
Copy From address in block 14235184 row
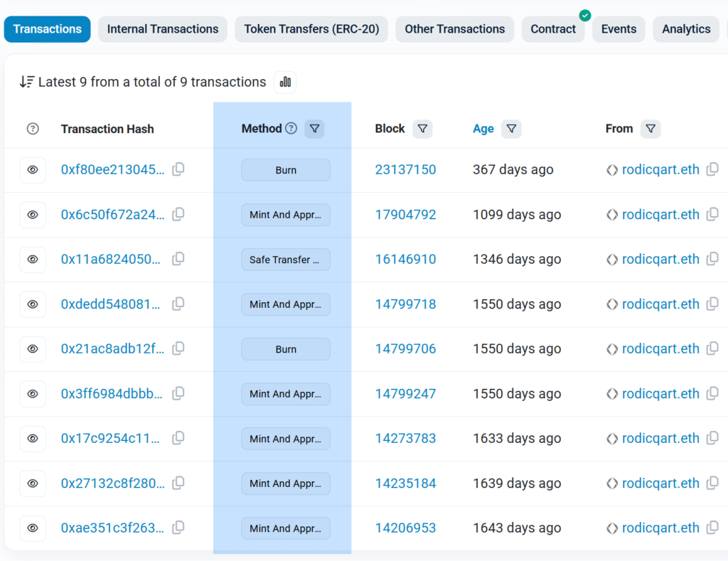(712, 483)
